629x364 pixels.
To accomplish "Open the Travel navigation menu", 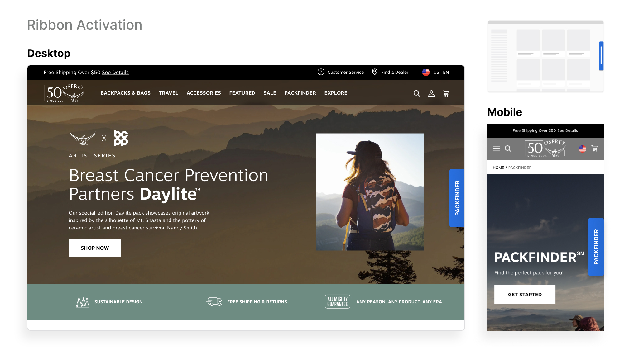I will tap(168, 93).
